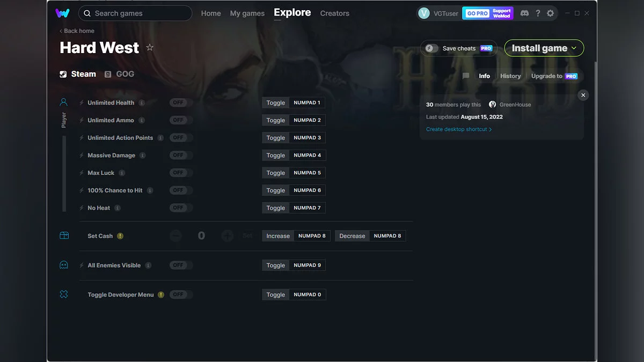Switch to the History tab
This screenshot has height=362, width=644.
510,76
